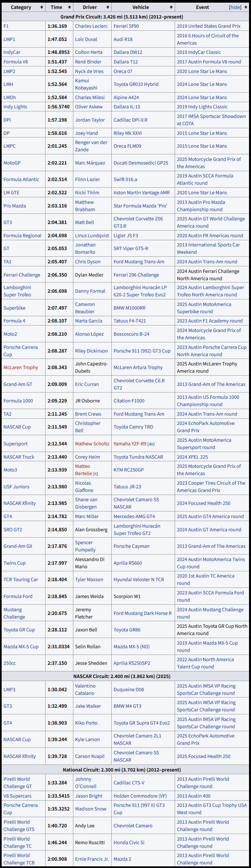Open Indy Lights category link
251x868 pixels.
15,107
